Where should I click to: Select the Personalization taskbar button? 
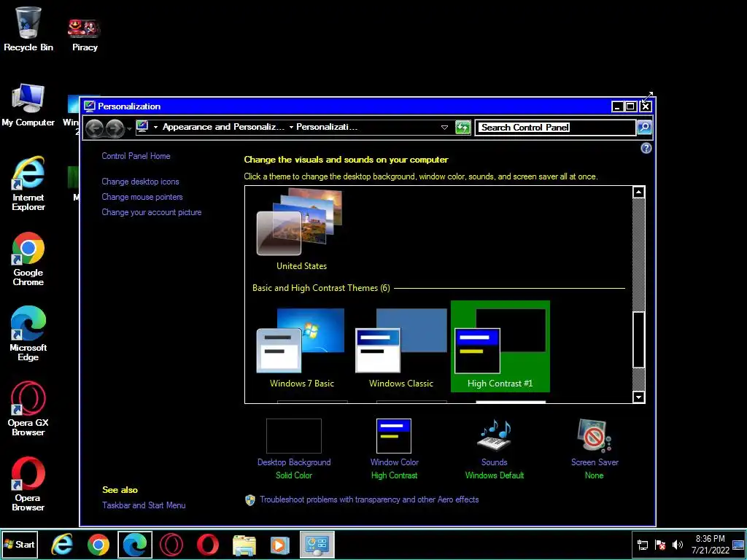pyautogui.click(x=317, y=544)
